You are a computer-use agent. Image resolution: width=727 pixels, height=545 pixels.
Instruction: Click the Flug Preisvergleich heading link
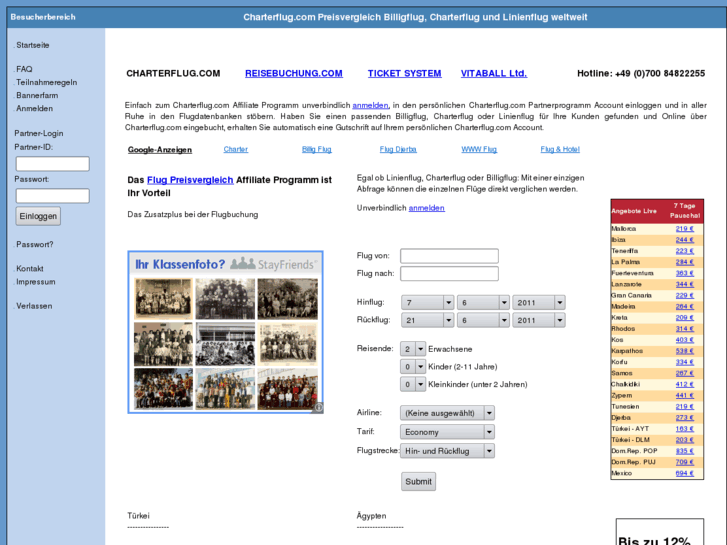[x=190, y=180]
